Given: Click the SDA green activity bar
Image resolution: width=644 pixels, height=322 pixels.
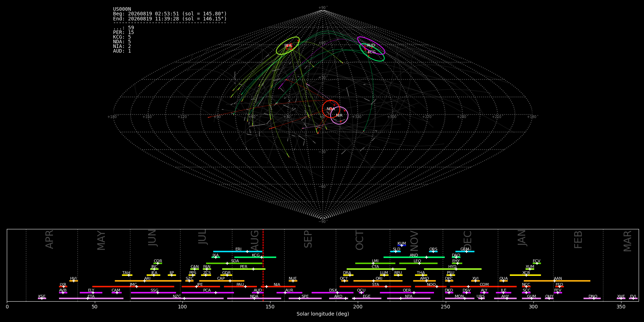Looking at the screenshot, I should pyautogui.click(x=234, y=263).
